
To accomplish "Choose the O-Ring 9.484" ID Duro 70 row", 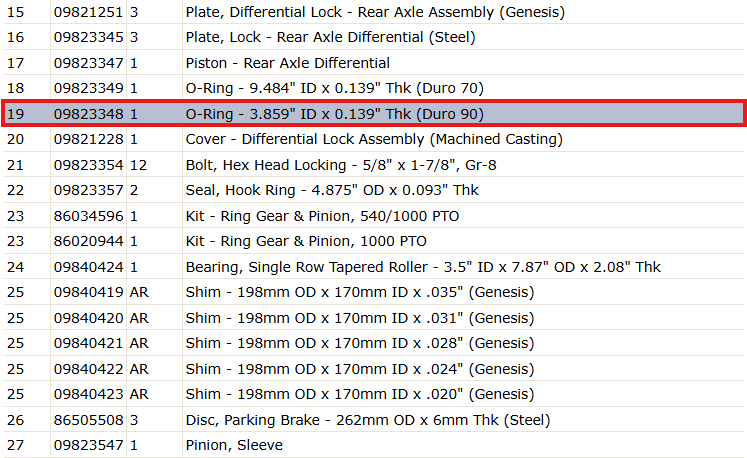I will (374, 88).
